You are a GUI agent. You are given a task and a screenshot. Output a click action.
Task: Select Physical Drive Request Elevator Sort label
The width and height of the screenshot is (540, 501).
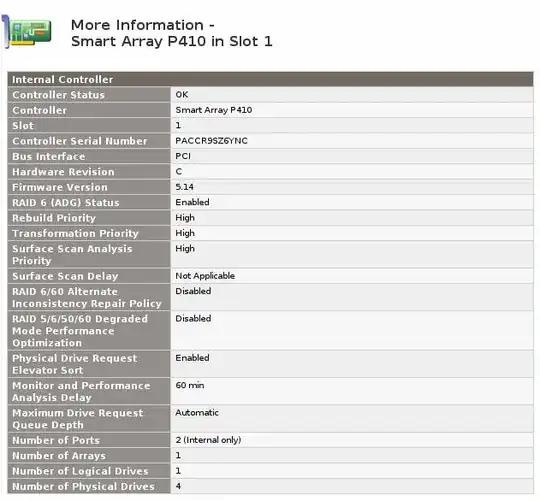pyautogui.click(x=75, y=364)
